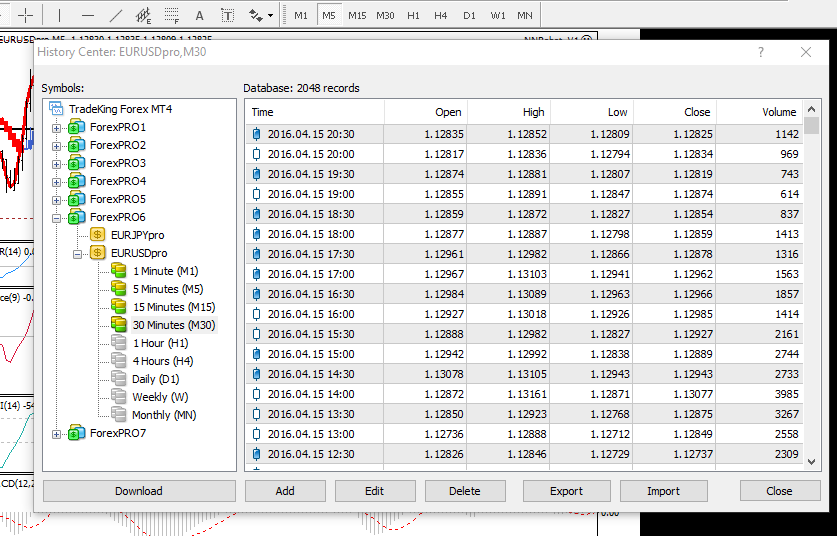Select 1 Minute (M1) history
837x536 pixels.
coord(165,271)
